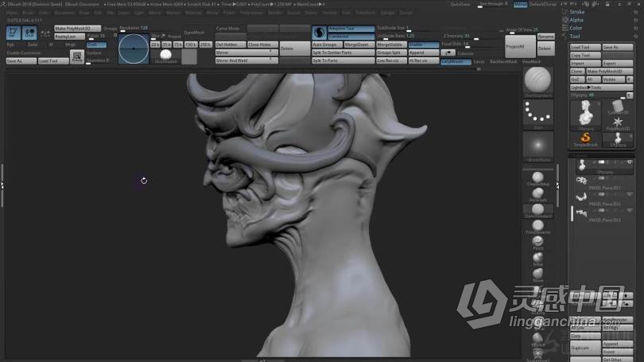Select the Inflat brush
This screenshot has height=362, width=644.
[537, 259]
